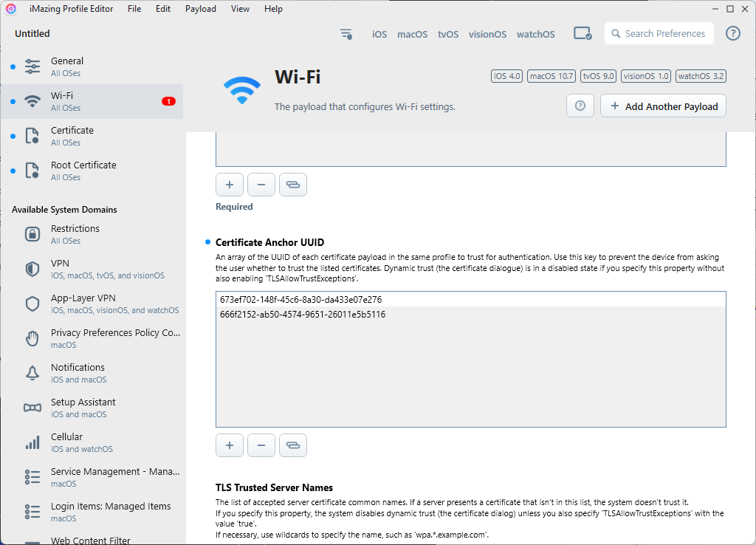Open the payload filter icon in toolbar
Viewport: 756px width, 545px height.
(x=346, y=34)
